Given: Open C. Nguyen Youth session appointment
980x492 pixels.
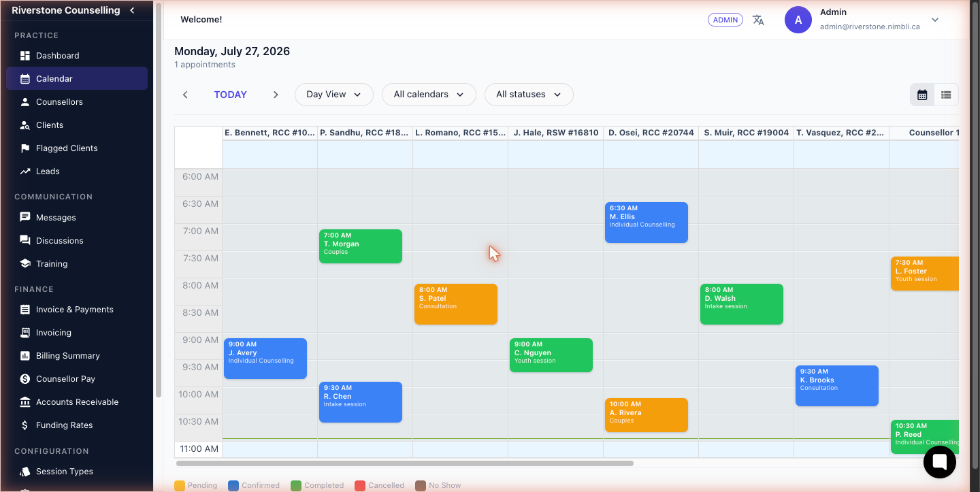Looking at the screenshot, I should pyautogui.click(x=551, y=355).
